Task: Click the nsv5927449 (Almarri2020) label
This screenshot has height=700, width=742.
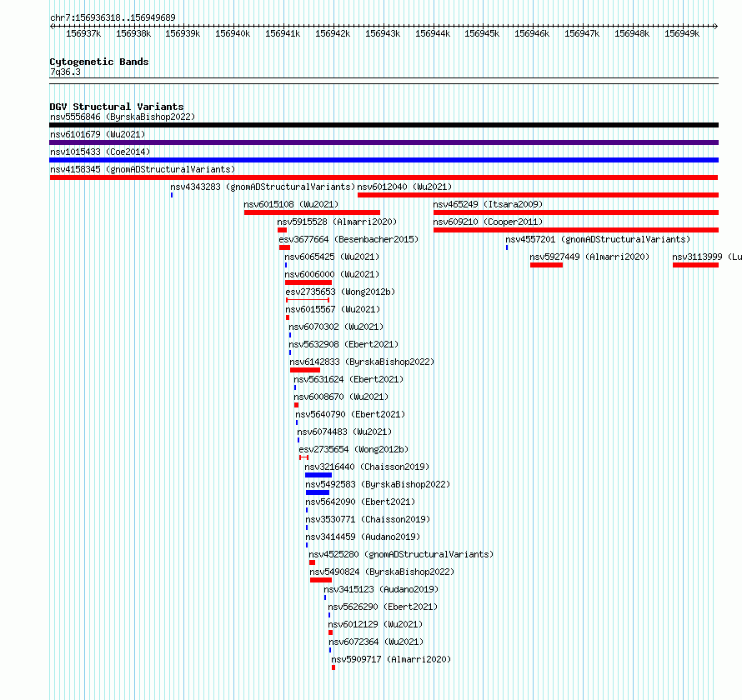Action: click(589, 257)
